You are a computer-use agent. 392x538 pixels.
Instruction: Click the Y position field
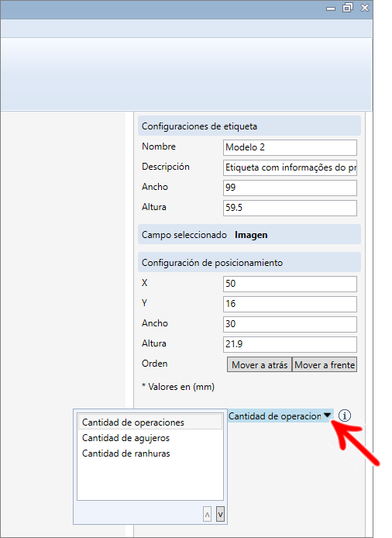(x=290, y=304)
